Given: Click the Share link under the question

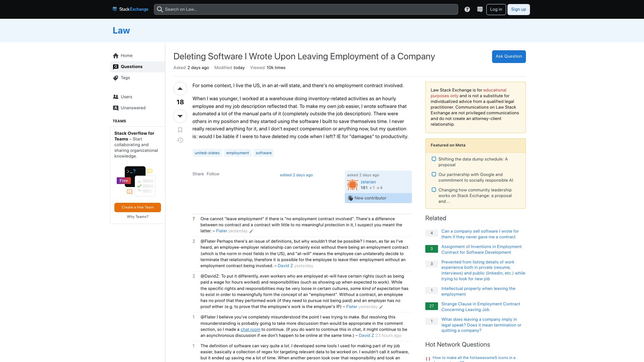Looking at the screenshot, I should pyautogui.click(x=198, y=174).
